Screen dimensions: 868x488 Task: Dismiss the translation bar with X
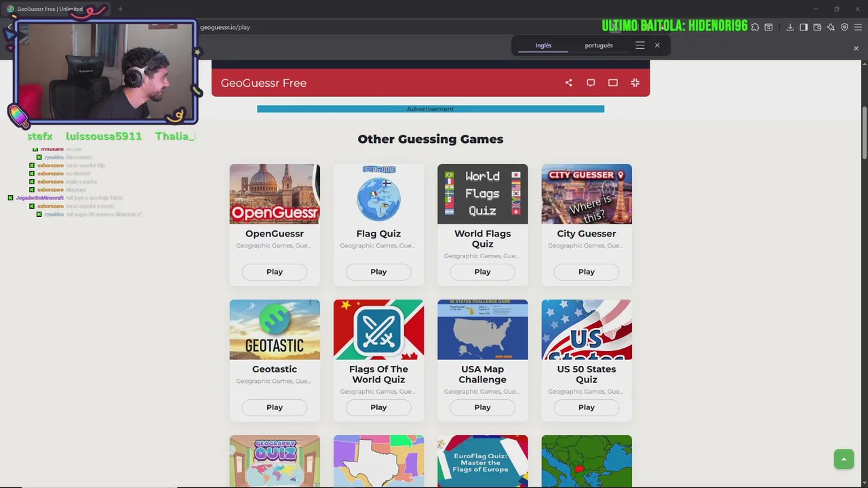(x=856, y=48)
